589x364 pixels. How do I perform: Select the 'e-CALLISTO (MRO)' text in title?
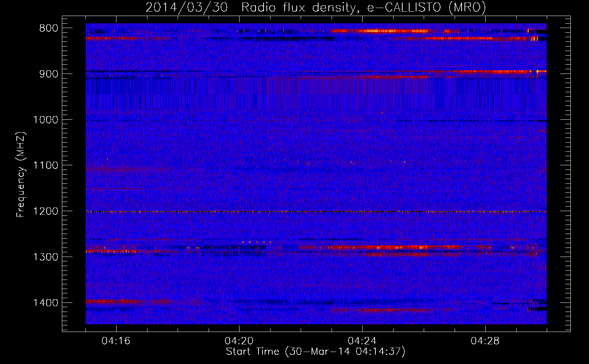[426, 8]
